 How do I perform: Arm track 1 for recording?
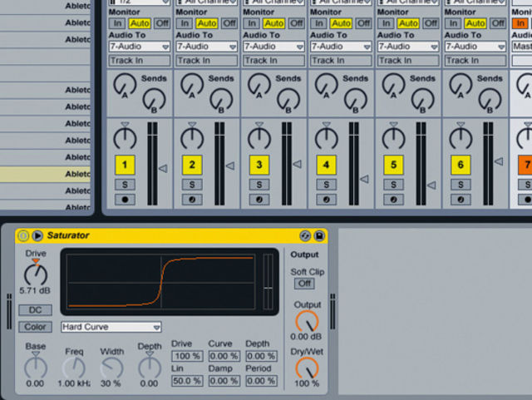coord(125,200)
